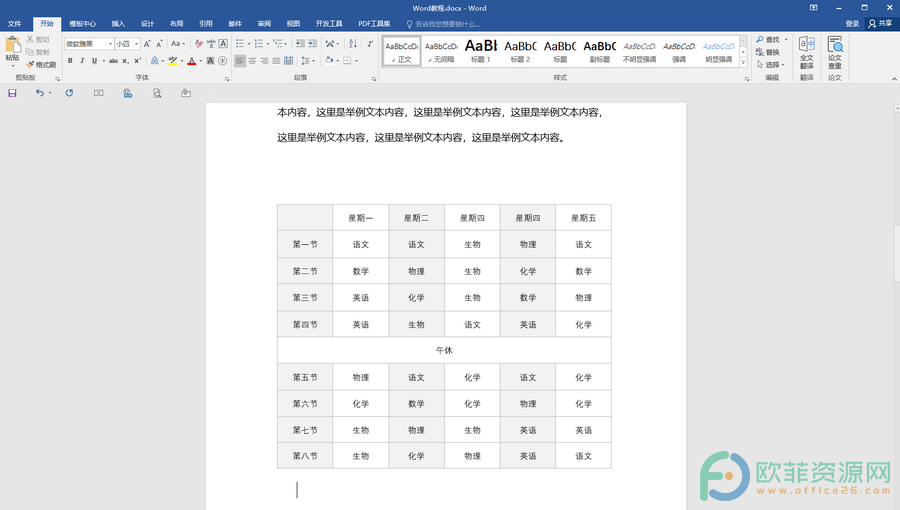This screenshot has width=900, height=510.
Task: Switch to the References (引用) tab
Action: (x=205, y=24)
